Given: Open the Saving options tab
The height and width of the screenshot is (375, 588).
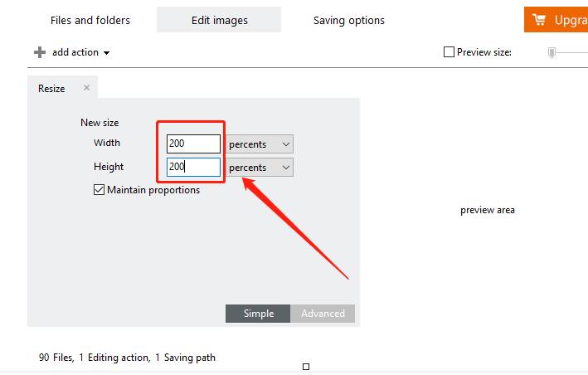Looking at the screenshot, I should 348,20.
